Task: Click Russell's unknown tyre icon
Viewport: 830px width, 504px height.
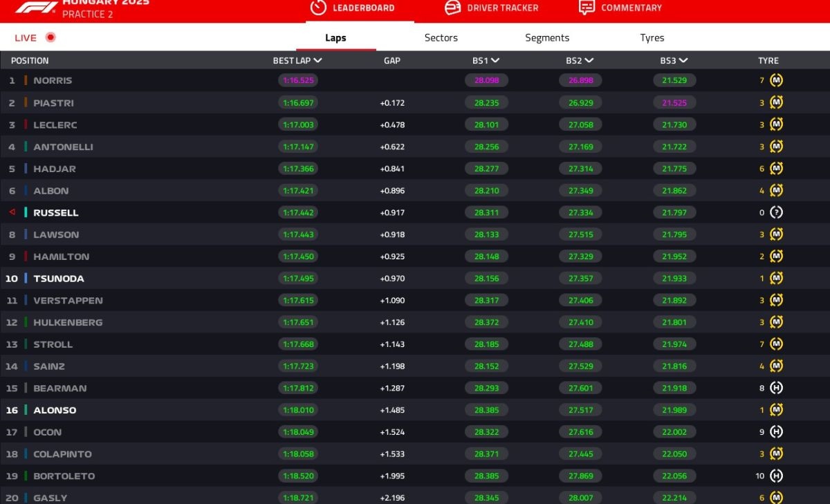Action: tap(777, 212)
